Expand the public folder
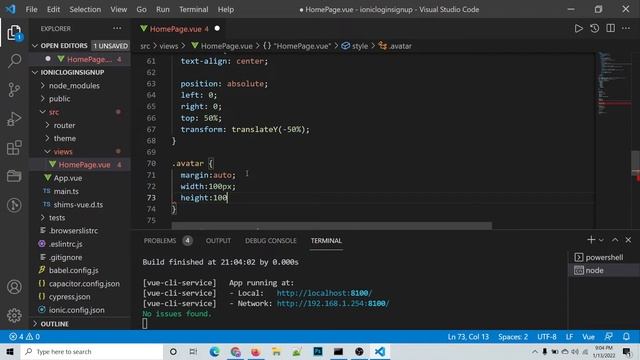Screen dimensions: 640x360 point(80,99)
